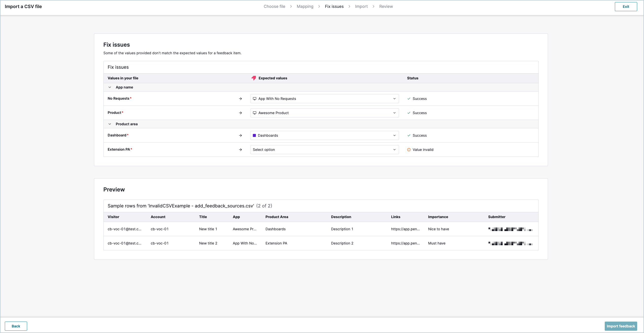Click 'App With No...' app cell
Viewport: 644px width, 333px height.
tap(245, 243)
